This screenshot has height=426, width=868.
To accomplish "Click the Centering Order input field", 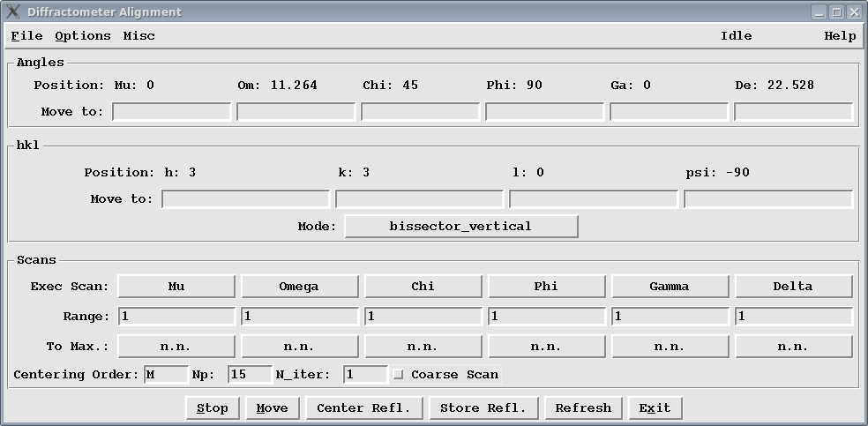I will (166, 375).
